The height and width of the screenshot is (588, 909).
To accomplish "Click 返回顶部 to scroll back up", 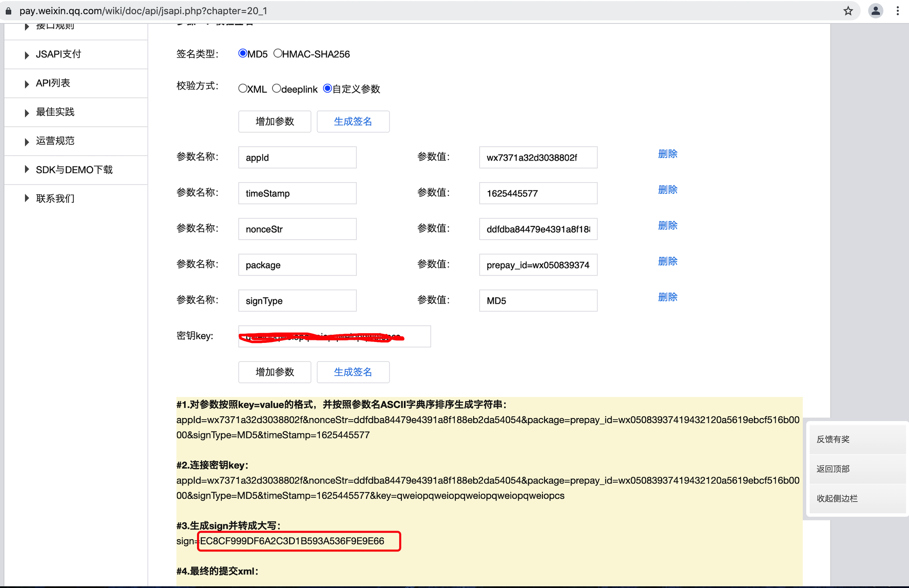I will click(833, 469).
